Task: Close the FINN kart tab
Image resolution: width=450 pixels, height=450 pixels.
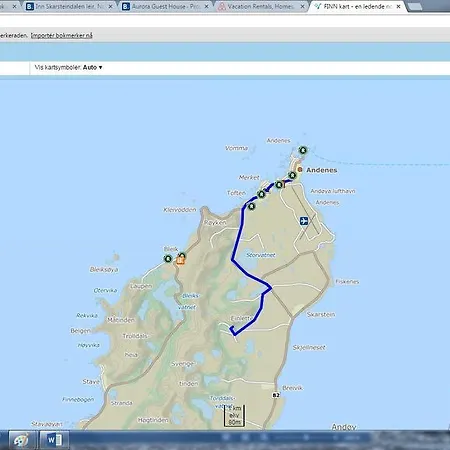Action: click(398, 6)
